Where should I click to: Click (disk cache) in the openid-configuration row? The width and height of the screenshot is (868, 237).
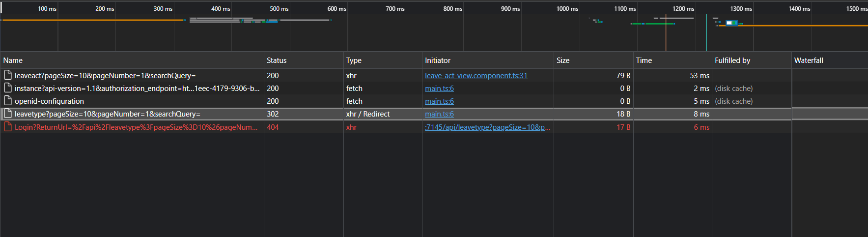[x=734, y=101]
